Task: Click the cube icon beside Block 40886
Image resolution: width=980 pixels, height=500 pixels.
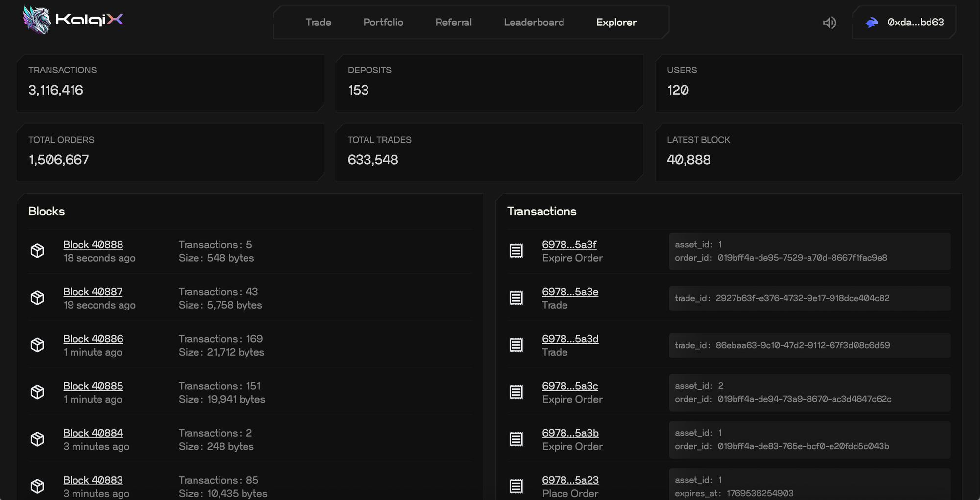Action: pyautogui.click(x=37, y=345)
